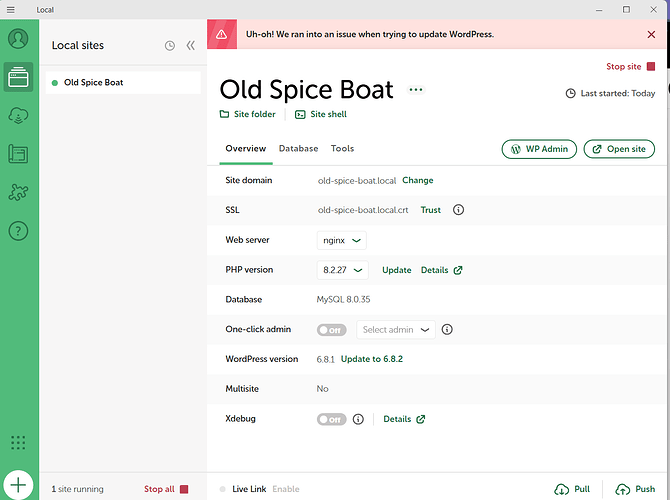
Task: Open Xdebug Details link
Action: pyautogui.click(x=404, y=419)
